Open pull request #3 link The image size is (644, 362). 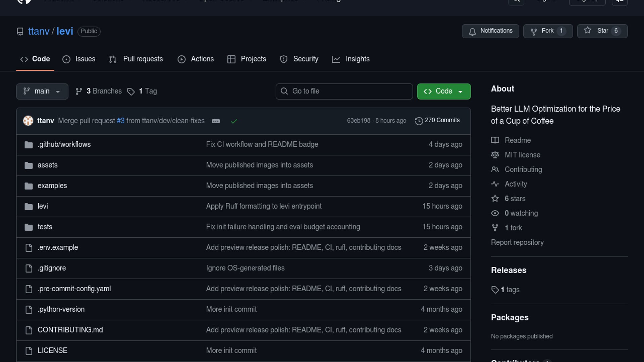click(120, 121)
